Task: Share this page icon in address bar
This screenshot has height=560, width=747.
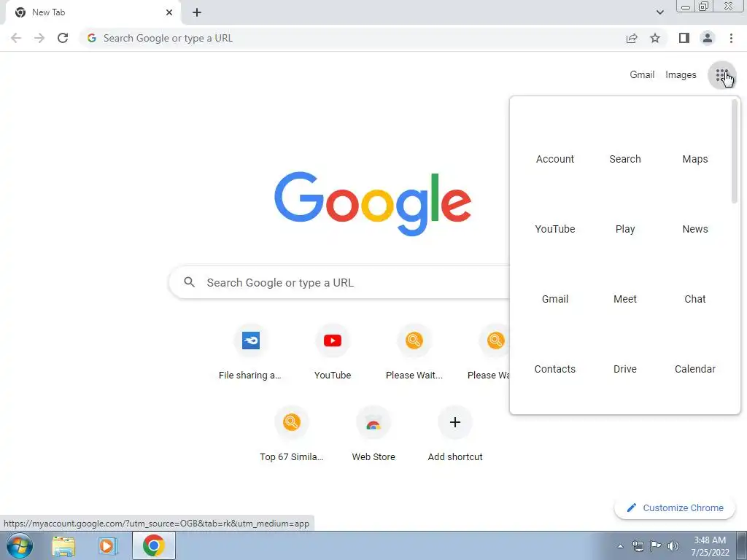Action: pos(632,38)
